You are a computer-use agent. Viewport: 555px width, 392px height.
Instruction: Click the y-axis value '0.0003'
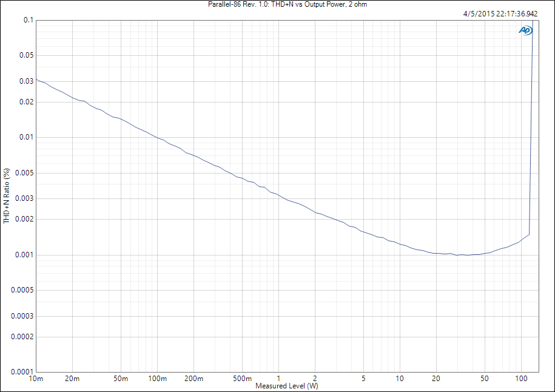(22, 316)
